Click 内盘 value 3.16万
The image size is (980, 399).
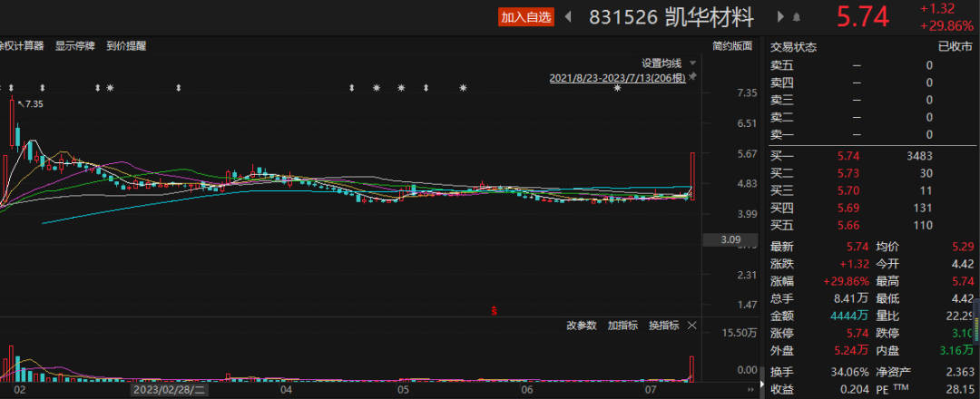957,350
